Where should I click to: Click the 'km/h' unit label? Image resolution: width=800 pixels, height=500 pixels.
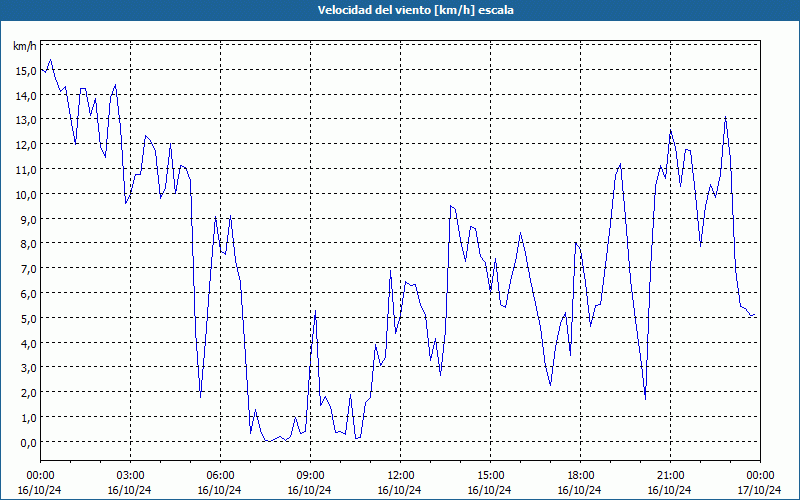25,46
